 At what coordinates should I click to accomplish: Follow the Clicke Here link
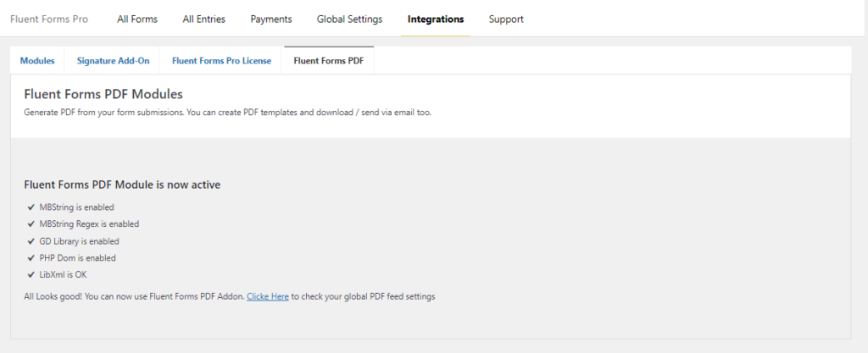(268, 296)
